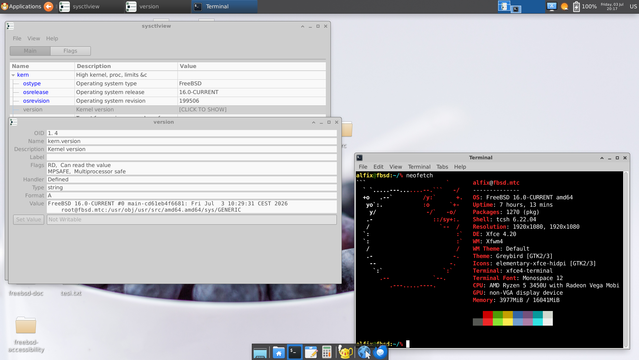Viewport: 639px width, 360px height.
Task: Open the display settings monitor tray icon
Action: (x=551, y=7)
